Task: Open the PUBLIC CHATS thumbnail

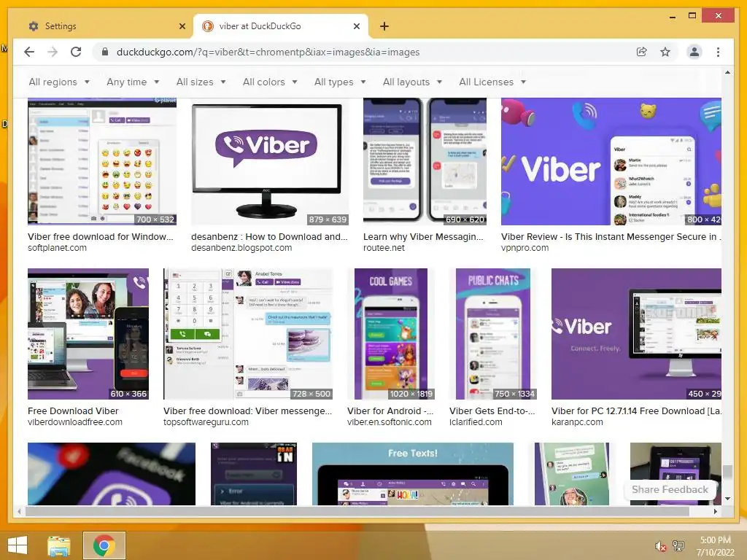Action: (493, 334)
